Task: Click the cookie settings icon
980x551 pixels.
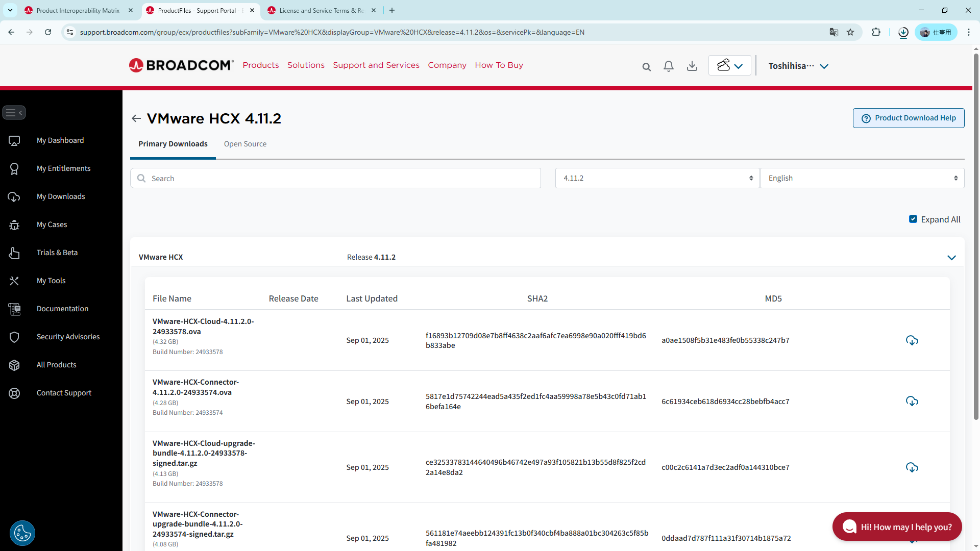Action: tap(22, 533)
